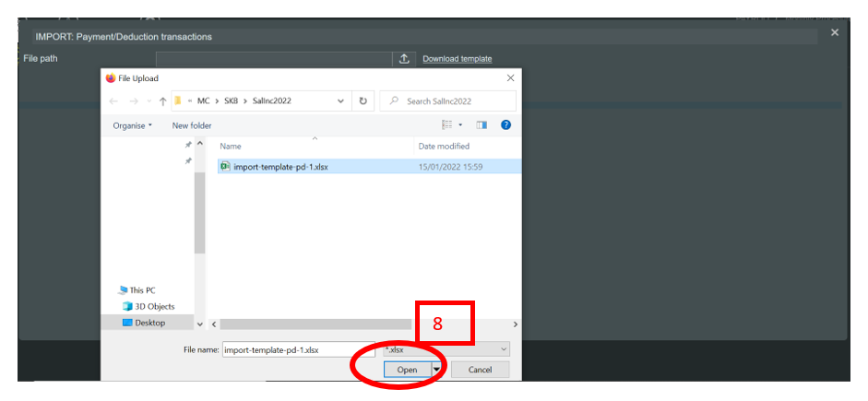The height and width of the screenshot is (401, 868).
Task: Select 3D Objects in navigation pane
Action: [x=149, y=306]
